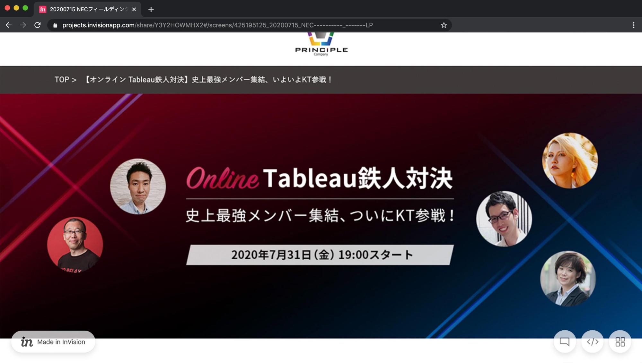
Task: Bookmark this page with the star icon
Action: tap(444, 25)
